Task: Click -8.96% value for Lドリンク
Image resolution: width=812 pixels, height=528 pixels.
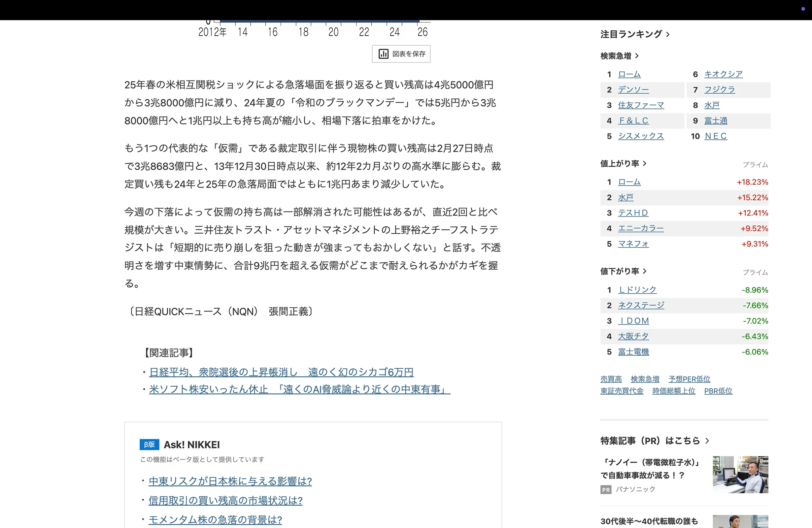Action: tap(755, 290)
